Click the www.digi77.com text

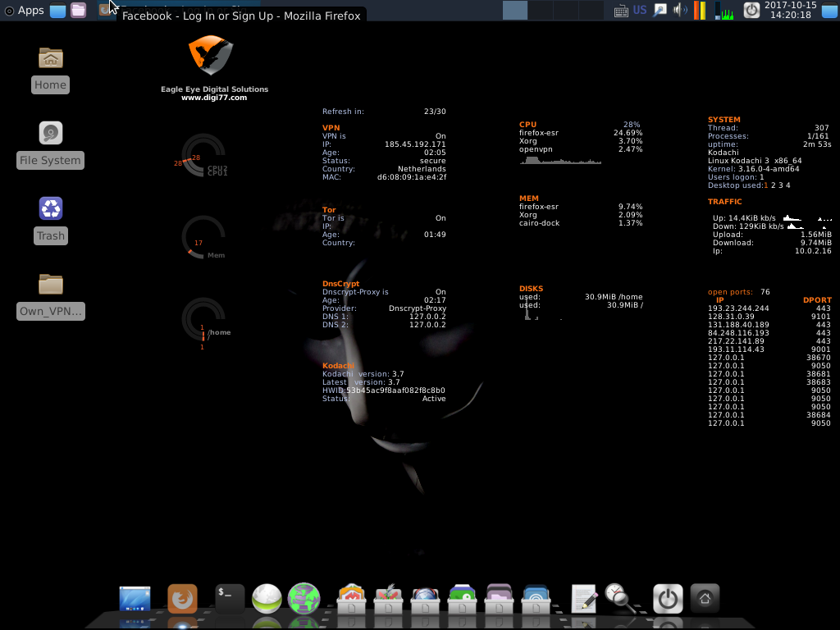pos(214,98)
